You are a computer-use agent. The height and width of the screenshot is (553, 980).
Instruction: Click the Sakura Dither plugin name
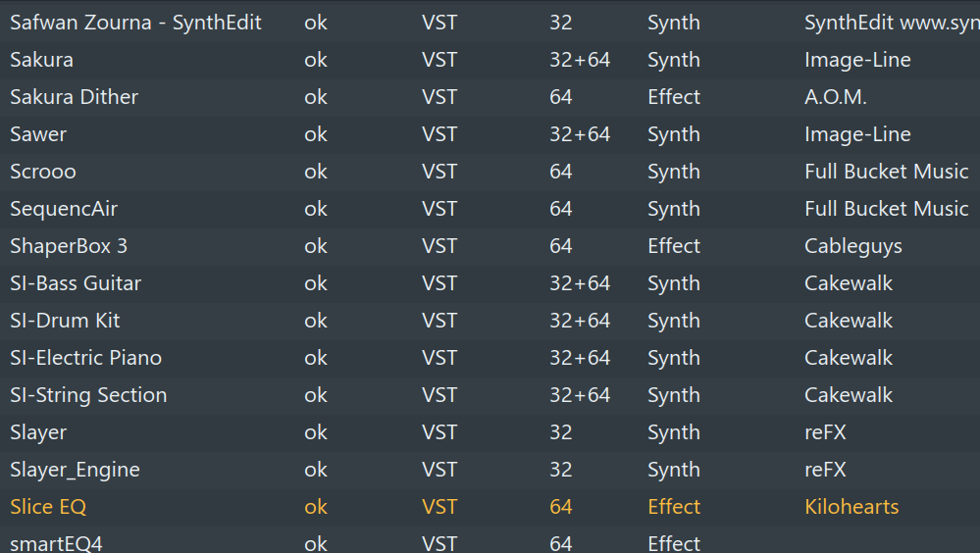[x=74, y=97]
